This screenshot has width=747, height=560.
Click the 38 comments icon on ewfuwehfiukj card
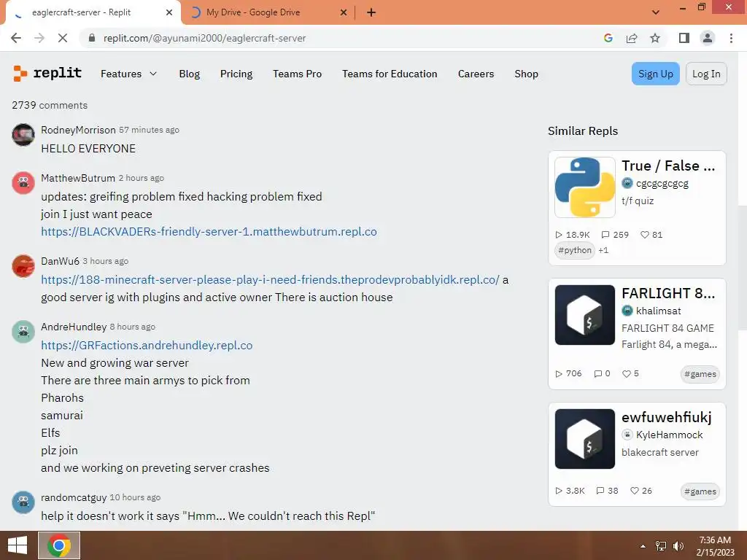click(x=600, y=491)
